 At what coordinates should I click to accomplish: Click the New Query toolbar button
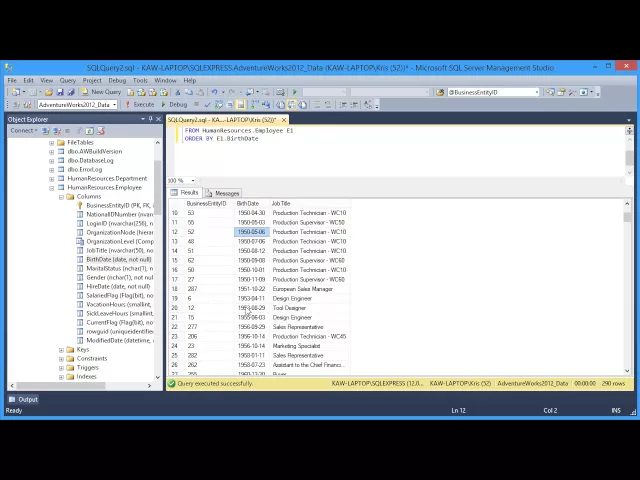pyautogui.click(x=101, y=92)
